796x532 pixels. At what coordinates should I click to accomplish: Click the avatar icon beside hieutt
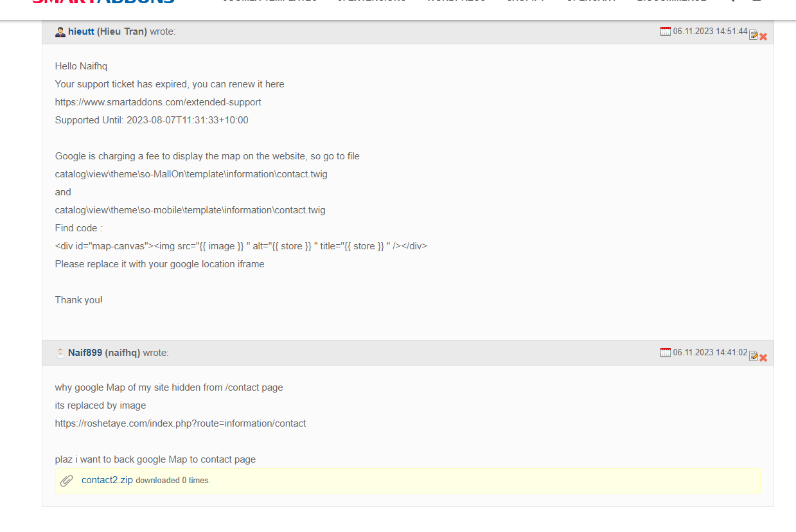60,31
